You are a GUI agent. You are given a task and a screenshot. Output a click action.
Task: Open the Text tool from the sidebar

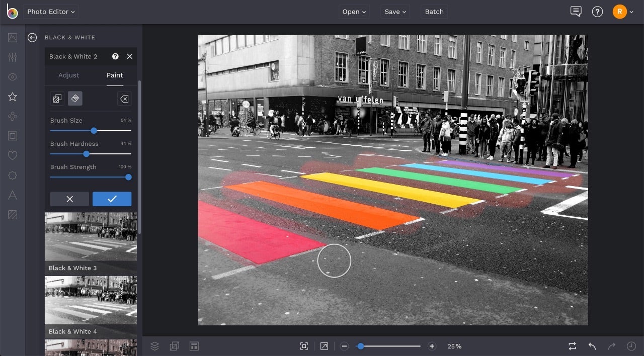tap(12, 195)
